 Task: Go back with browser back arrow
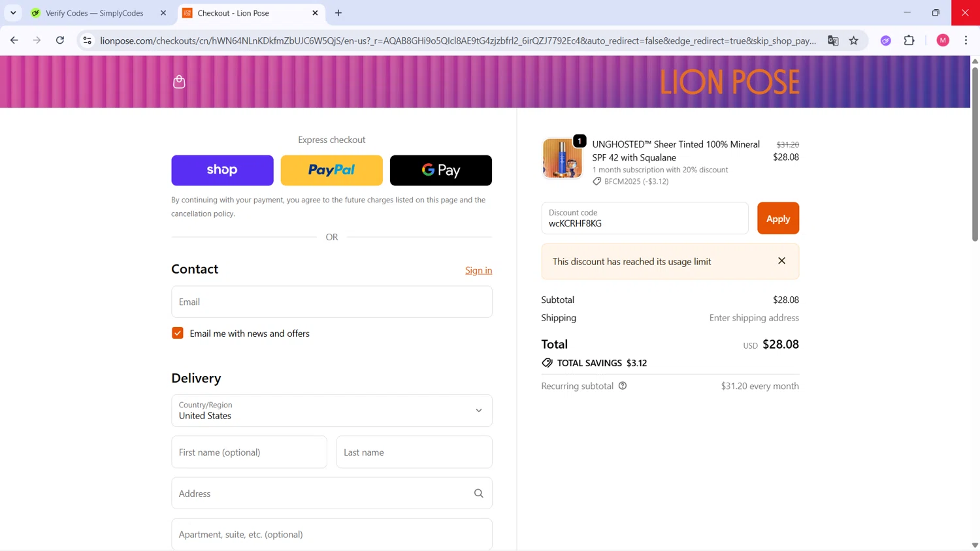pos(14,40)
